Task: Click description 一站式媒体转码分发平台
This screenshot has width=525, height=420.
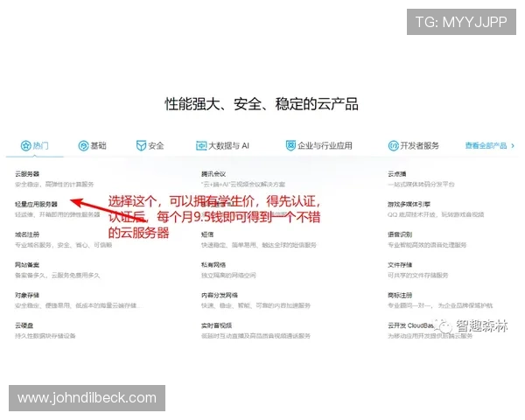Action: 421,185
